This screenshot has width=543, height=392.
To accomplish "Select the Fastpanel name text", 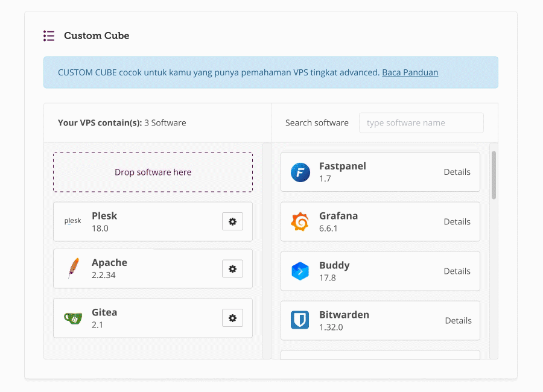I will (x=343, y=166).
